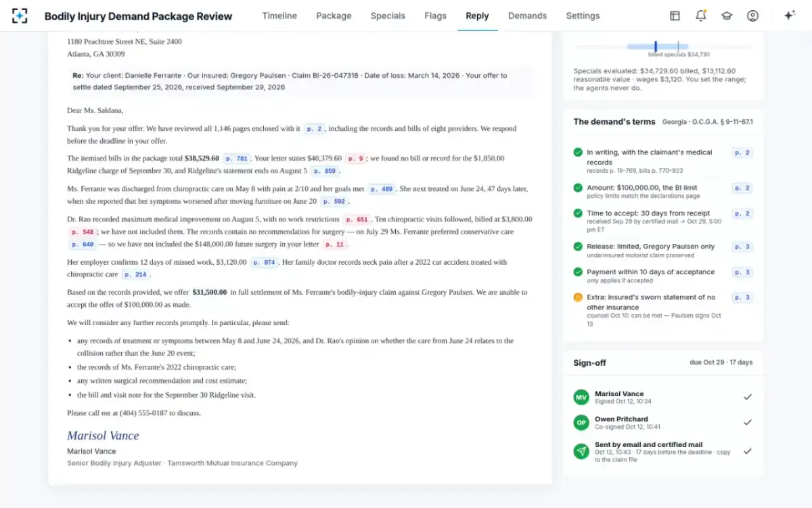Click the app logo icon in the header

[x=20, y=16]
